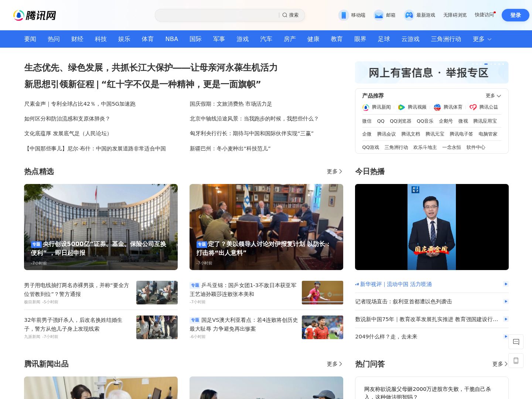Open the feedback chat bubble icon
This screenshot has height=399, width=532.
pos(516,342)
